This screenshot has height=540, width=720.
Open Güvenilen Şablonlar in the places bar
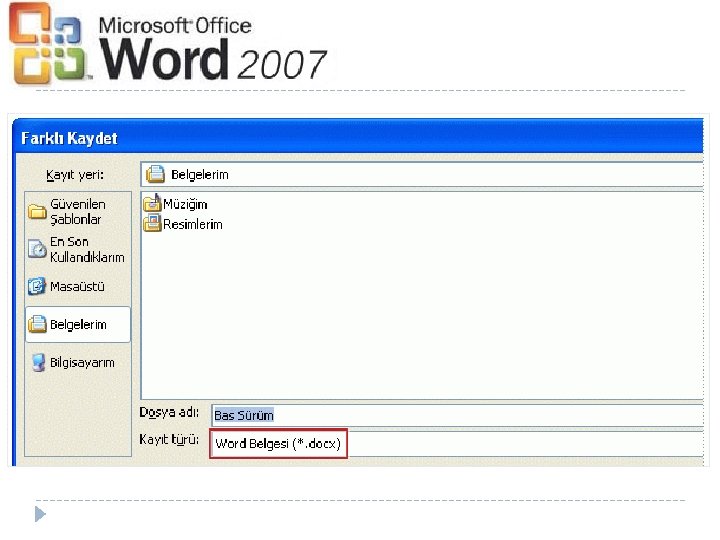[77, 212]
